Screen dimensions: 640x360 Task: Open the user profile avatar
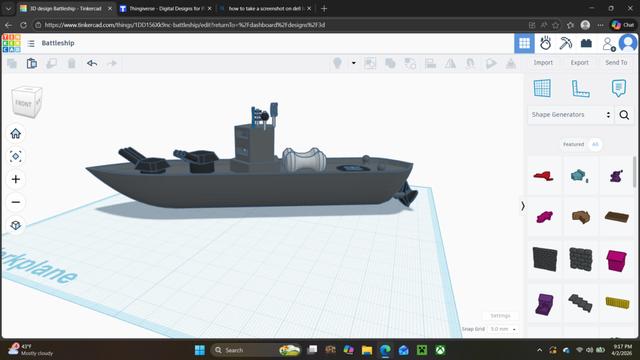pyautogui.click(x=628, y=43)
